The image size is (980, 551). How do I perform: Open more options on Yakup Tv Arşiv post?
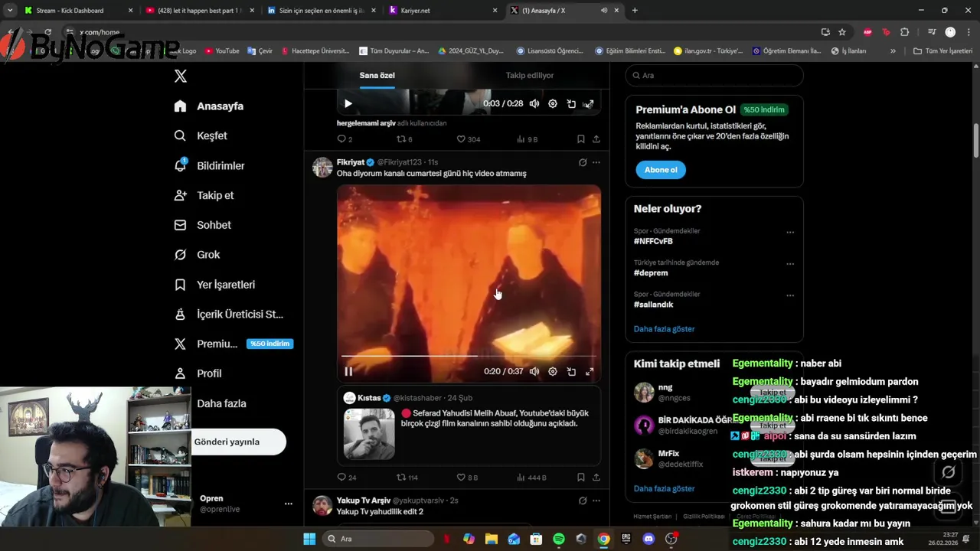596,500
